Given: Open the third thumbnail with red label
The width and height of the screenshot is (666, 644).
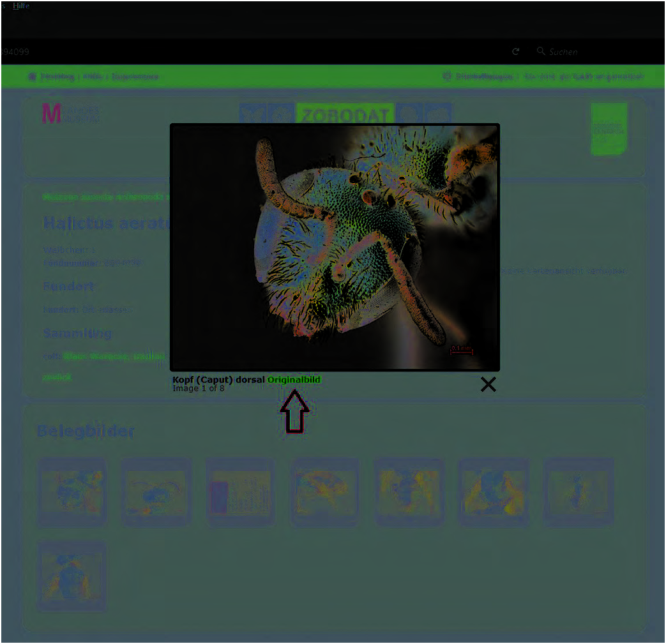Looking at the screenshot, I should (240, 492).
